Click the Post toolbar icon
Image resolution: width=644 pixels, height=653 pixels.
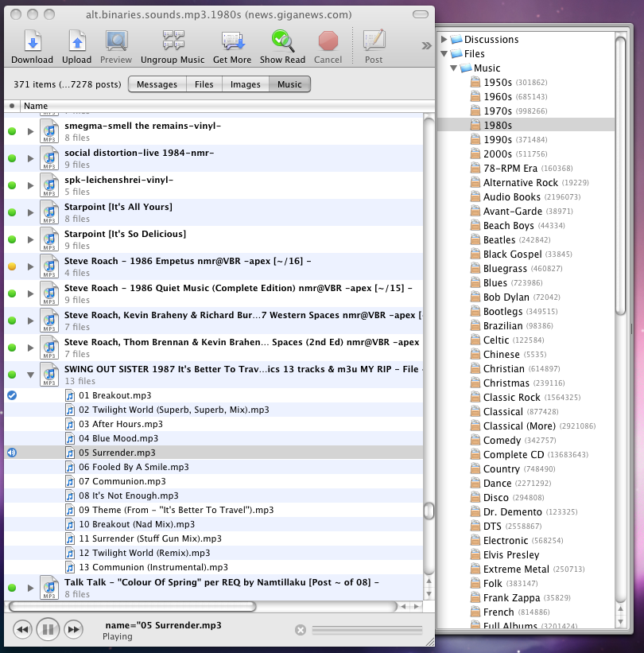tap(374, 41)
